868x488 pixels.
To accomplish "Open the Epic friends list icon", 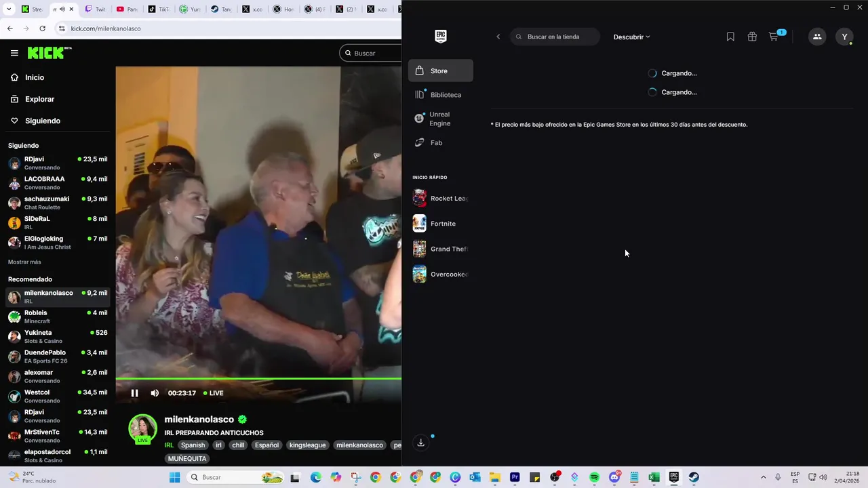I will 817,37.
